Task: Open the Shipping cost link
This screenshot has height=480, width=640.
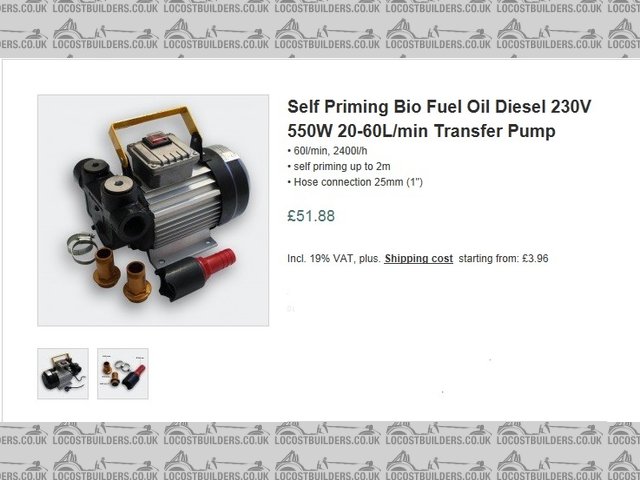Action: 418,258
